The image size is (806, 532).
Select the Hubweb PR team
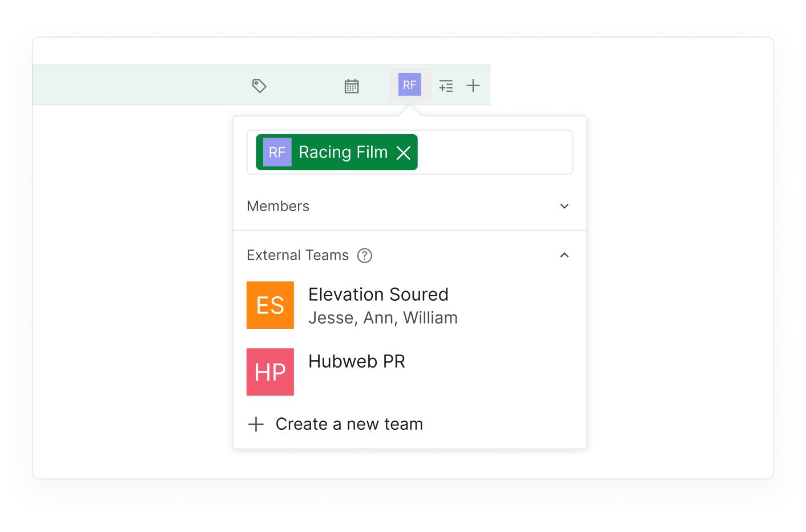(357, 361)
